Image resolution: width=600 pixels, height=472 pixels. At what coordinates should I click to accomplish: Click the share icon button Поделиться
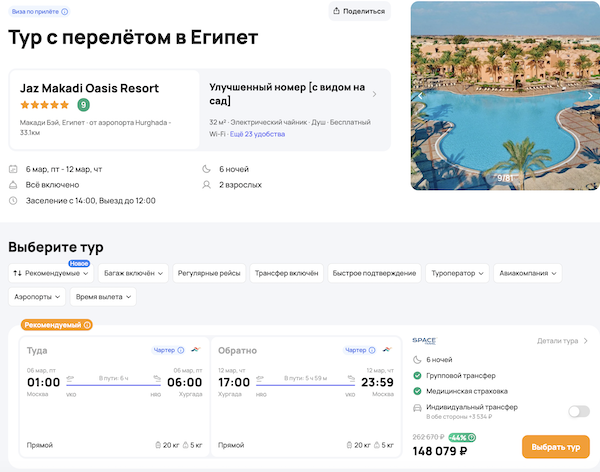(358, 11)
